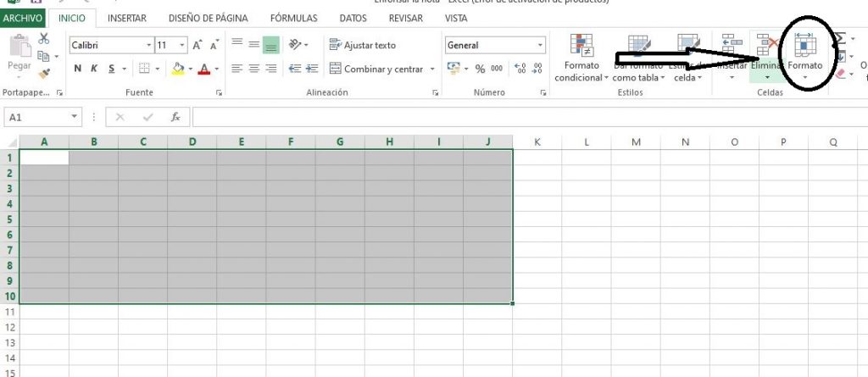Open the ARCHIVO file menu
Image resolution: width=868 pixels, height=377 pixels.
(22, 18)
